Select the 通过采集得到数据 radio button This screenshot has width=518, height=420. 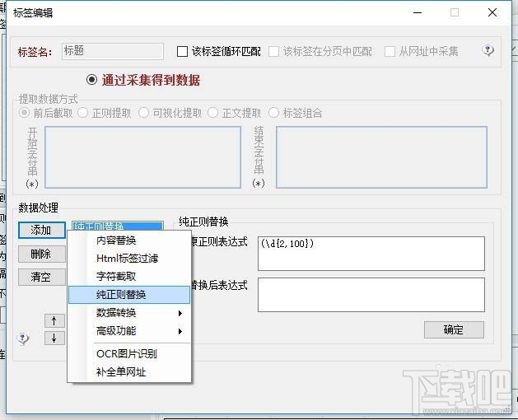91,80
